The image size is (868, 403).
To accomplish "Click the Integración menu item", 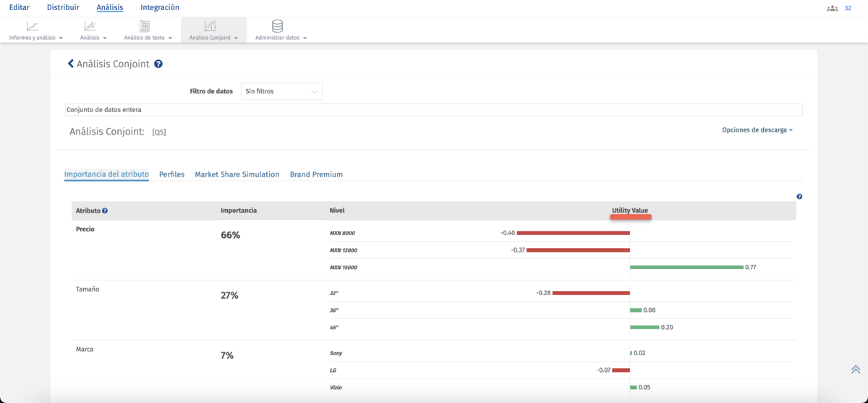I will click(160, 7).
